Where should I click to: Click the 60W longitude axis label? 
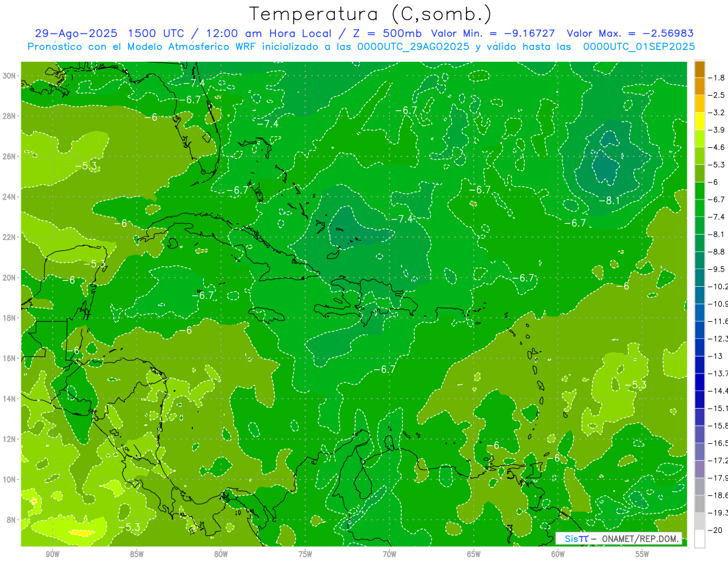click(x=558, y=554)
